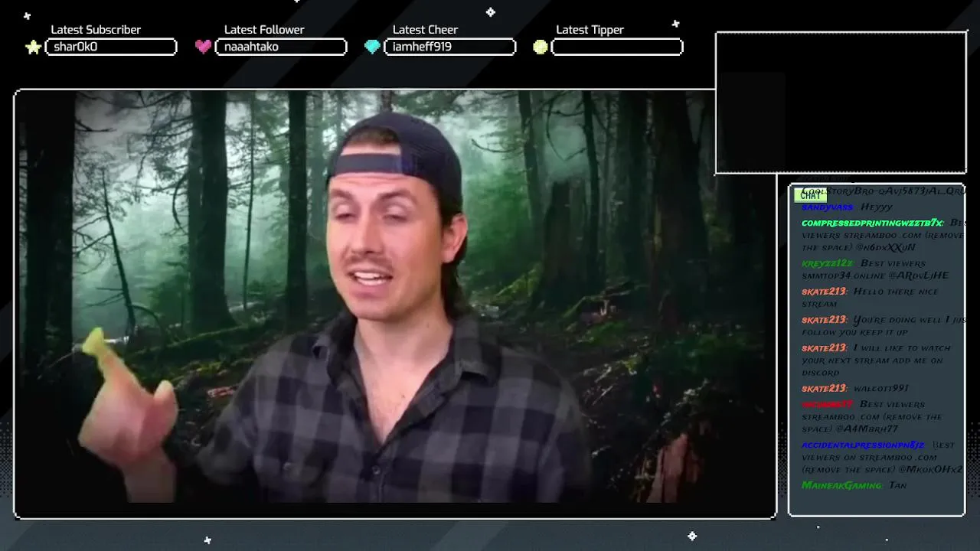Select the naaahtako follower name field
The image size is (980, 551).
(281, 47)
